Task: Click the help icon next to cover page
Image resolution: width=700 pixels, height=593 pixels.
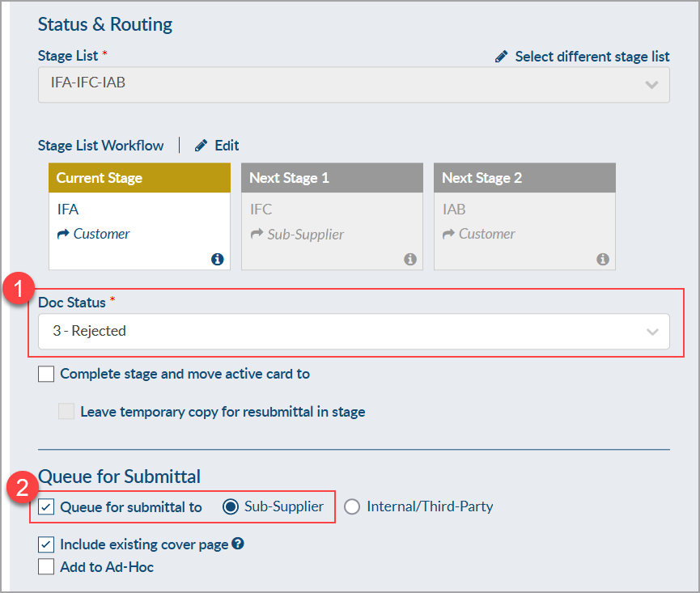Action: click(x=238, y=544)
